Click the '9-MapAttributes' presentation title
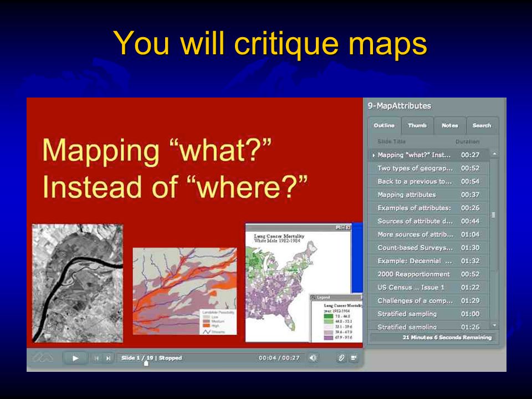The width and height of the screenshot is (532, 399). coord(400,106)
